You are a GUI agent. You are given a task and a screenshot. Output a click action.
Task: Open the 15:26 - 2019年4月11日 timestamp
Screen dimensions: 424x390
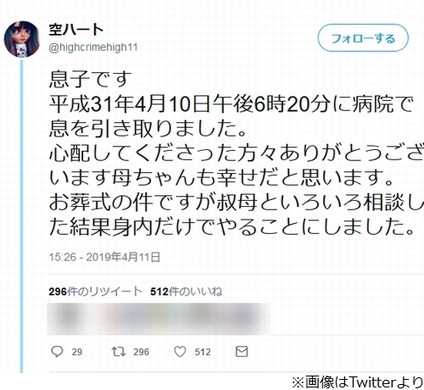(x=105, y=257)
